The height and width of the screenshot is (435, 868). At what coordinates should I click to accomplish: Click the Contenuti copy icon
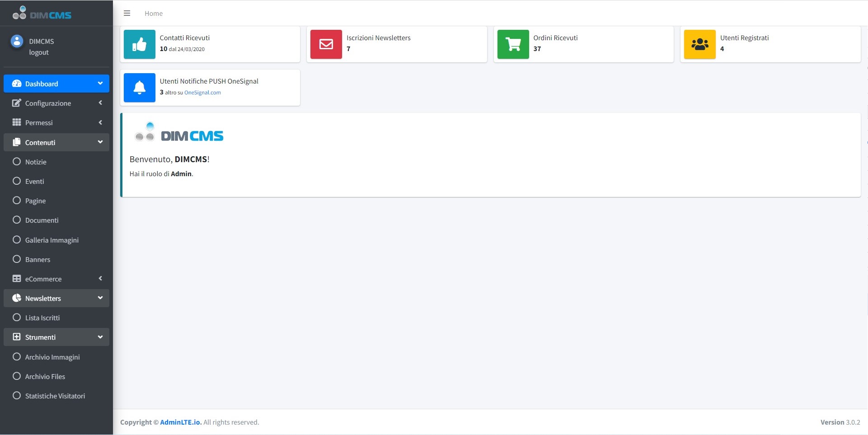(17, 142)
